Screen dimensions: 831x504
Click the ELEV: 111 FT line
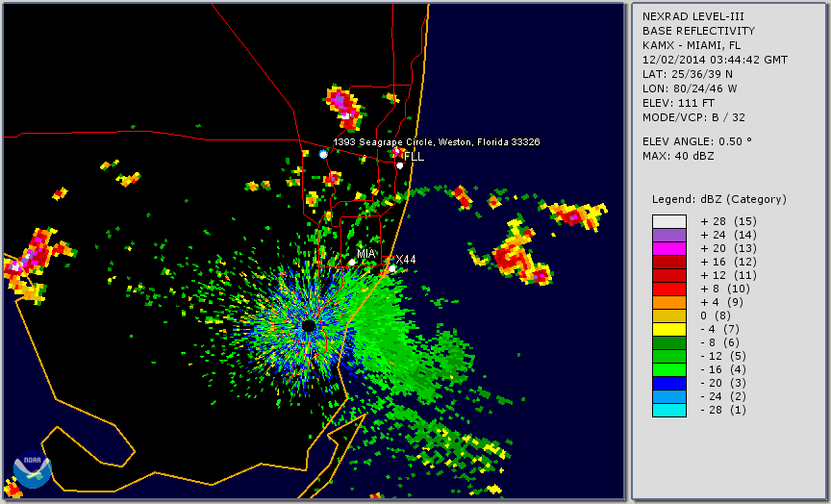point(678,103)
